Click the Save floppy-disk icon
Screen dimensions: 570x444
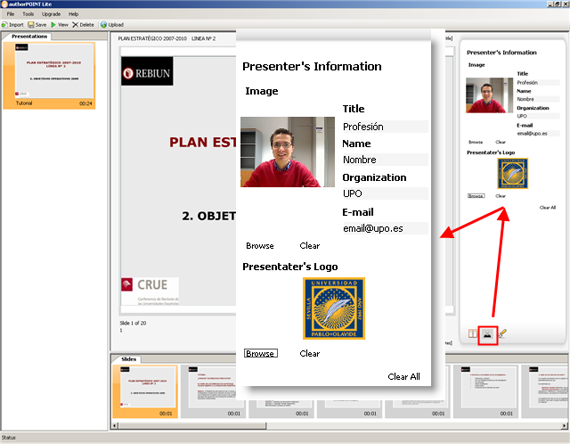point(31,25)
